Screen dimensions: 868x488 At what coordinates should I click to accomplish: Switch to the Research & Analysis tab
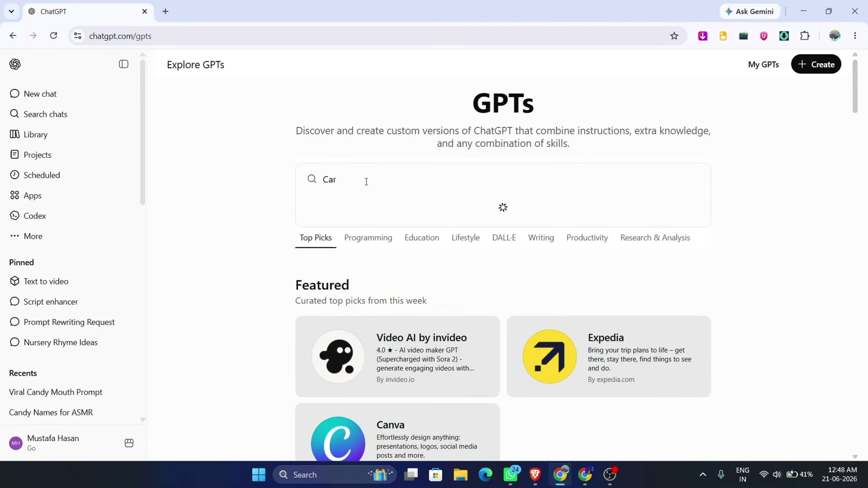click(x=655, y=238)
